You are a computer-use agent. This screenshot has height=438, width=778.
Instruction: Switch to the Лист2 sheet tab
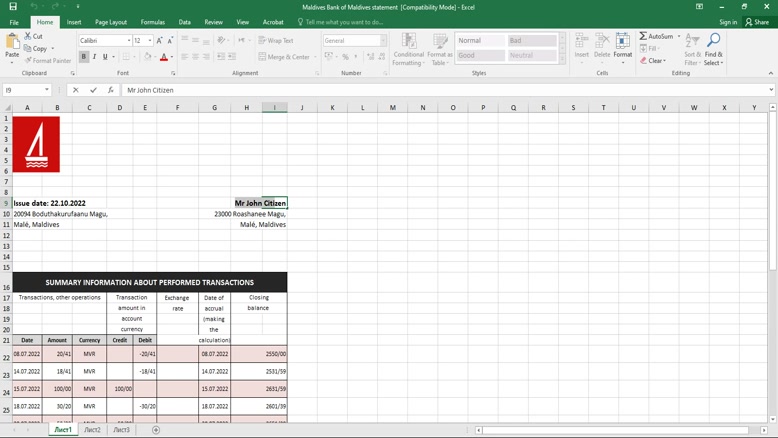(x=92, y=430)
